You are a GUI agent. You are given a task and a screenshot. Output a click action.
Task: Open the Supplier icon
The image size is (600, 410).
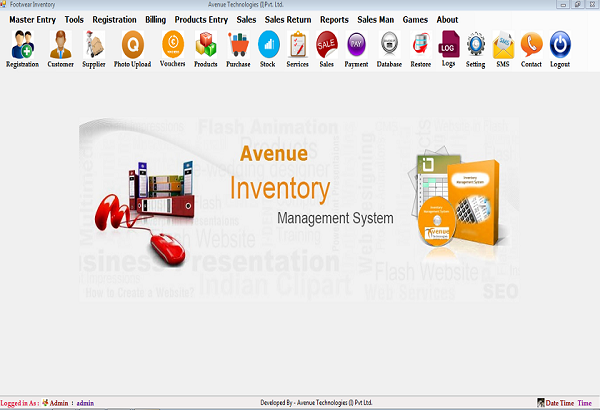94,49
